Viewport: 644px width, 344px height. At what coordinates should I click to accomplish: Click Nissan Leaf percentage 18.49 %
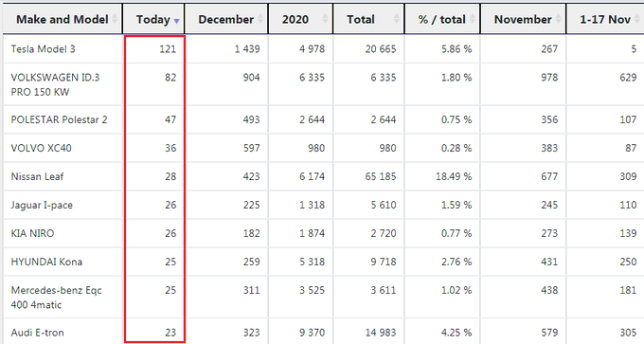[454, 176]
